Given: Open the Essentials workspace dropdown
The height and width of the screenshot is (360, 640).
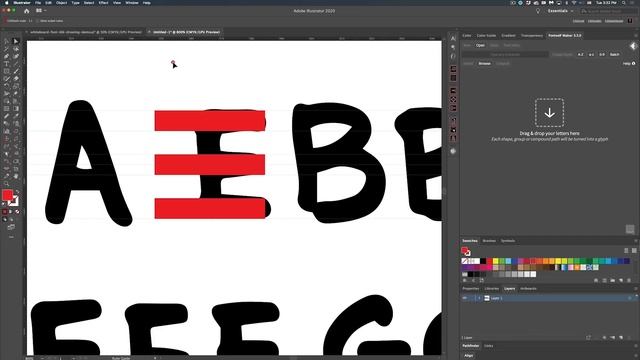Looking at the screenshot, I should tap(561, 11).
